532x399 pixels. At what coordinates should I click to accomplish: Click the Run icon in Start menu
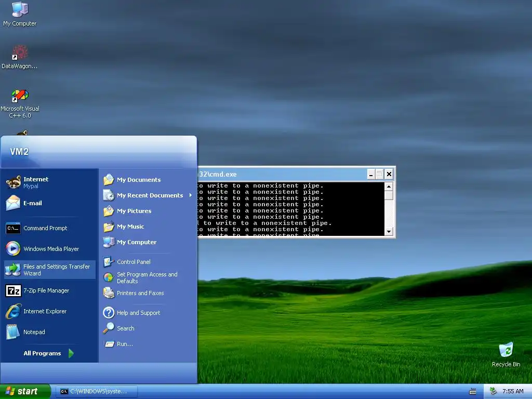(x=109, y=344)
